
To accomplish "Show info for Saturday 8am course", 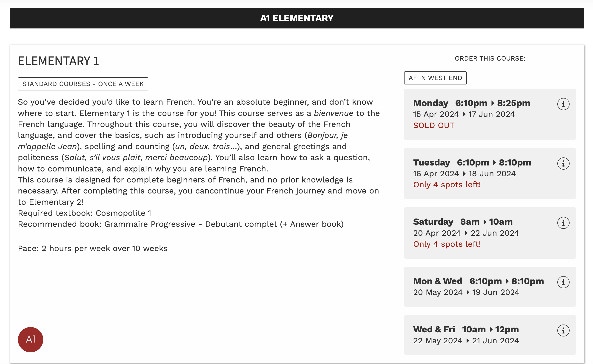I will pos(563,223).
